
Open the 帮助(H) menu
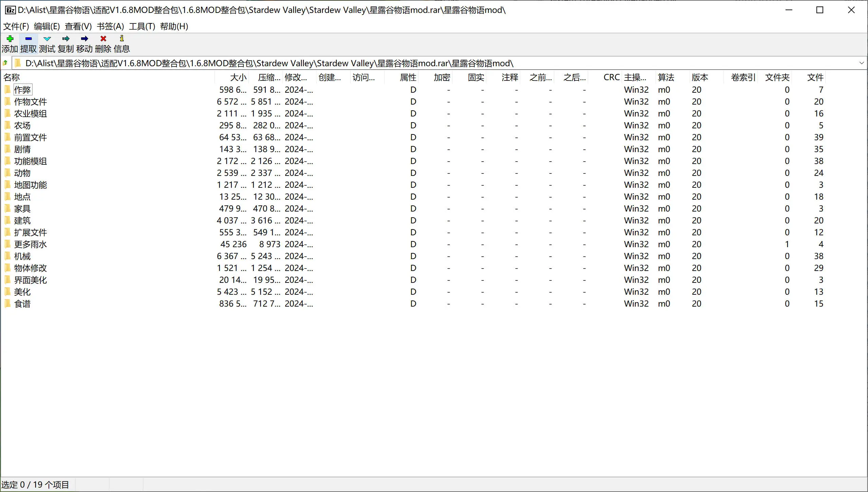pyautogui.click(x=174, y=26)
